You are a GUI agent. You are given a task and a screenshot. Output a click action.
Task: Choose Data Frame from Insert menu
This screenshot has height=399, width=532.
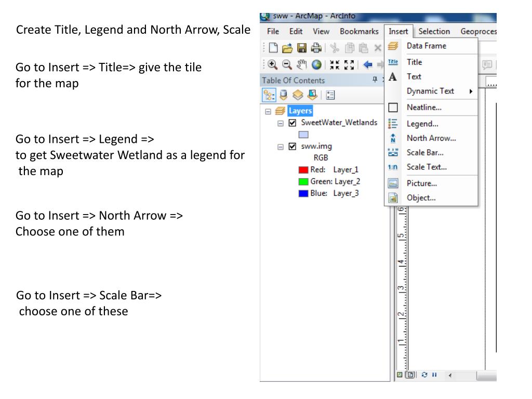431,46
